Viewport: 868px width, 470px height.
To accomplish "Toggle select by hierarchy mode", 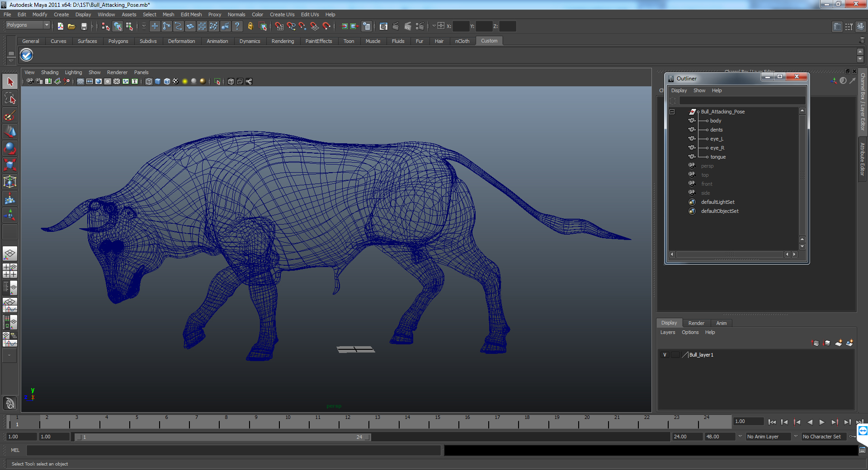I will point(106,27).
